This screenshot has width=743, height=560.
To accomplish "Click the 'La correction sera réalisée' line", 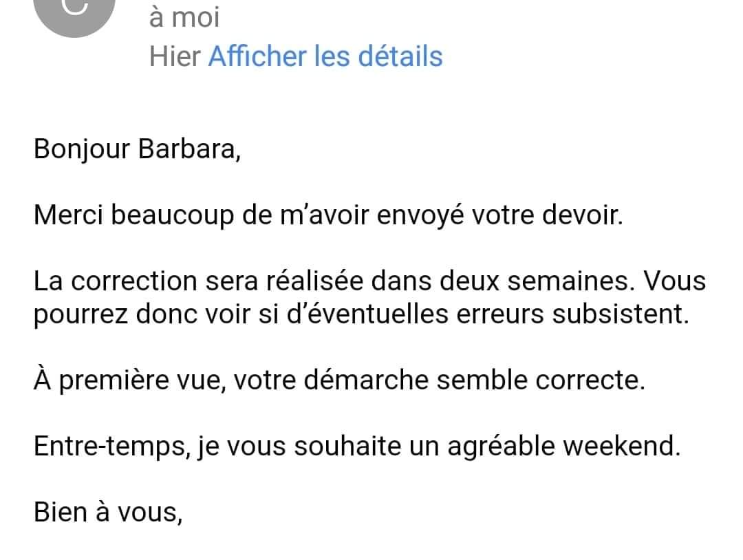I will 369,281.
